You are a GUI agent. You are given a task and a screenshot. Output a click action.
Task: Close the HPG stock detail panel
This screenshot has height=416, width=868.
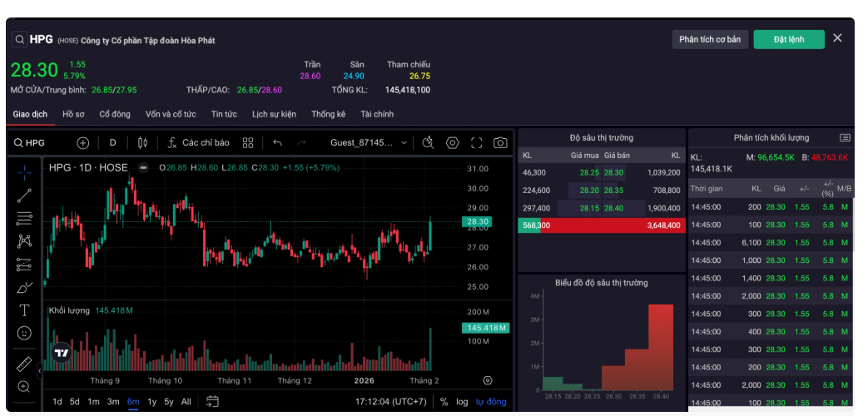click(x=837, y=38)
